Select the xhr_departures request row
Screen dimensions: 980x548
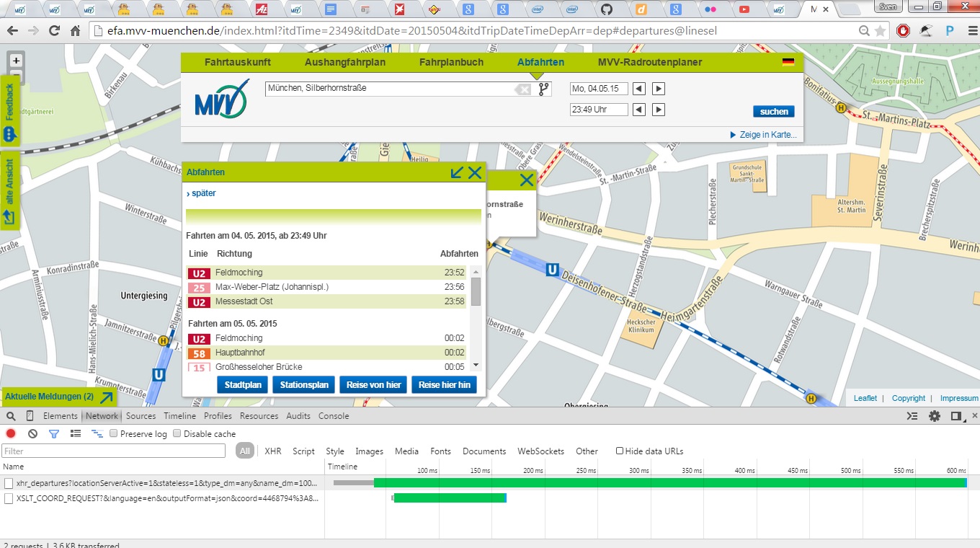(x=163, y=483)
